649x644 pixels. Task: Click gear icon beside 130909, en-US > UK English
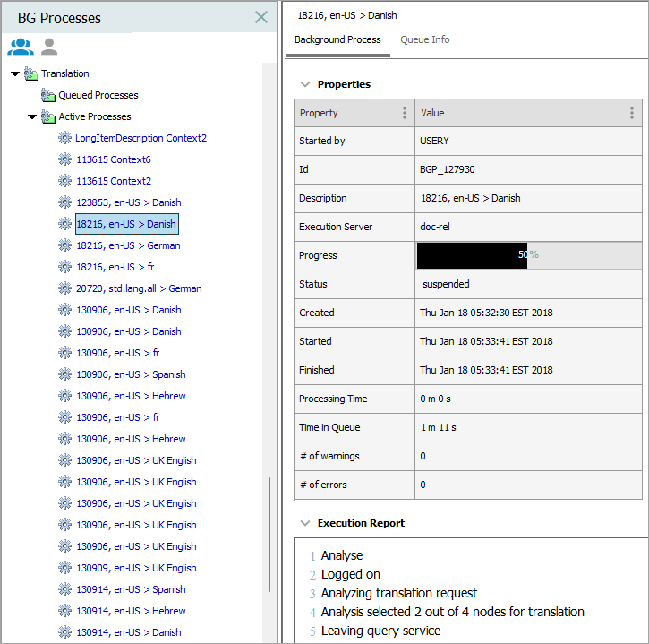point(64,568)
